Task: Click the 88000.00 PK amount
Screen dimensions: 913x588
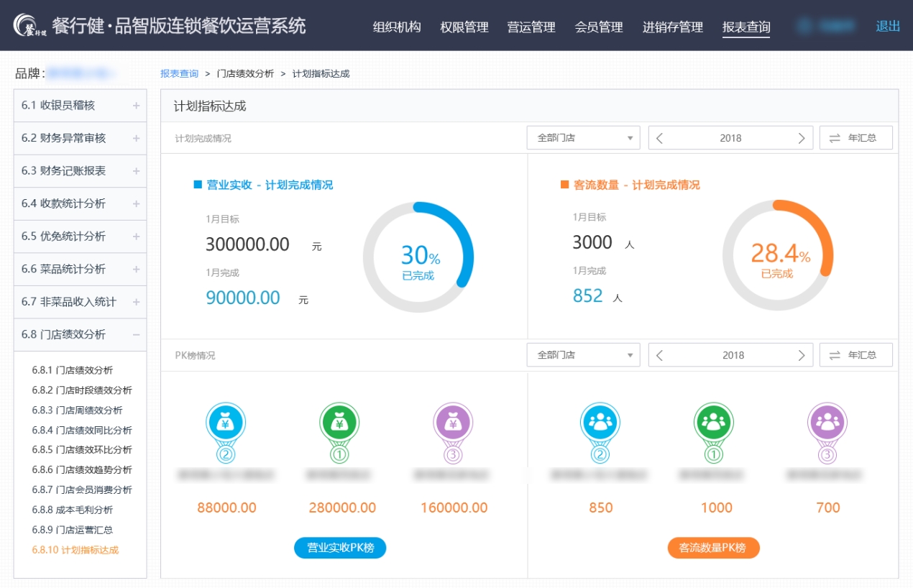Action: [x=226, y=507]
